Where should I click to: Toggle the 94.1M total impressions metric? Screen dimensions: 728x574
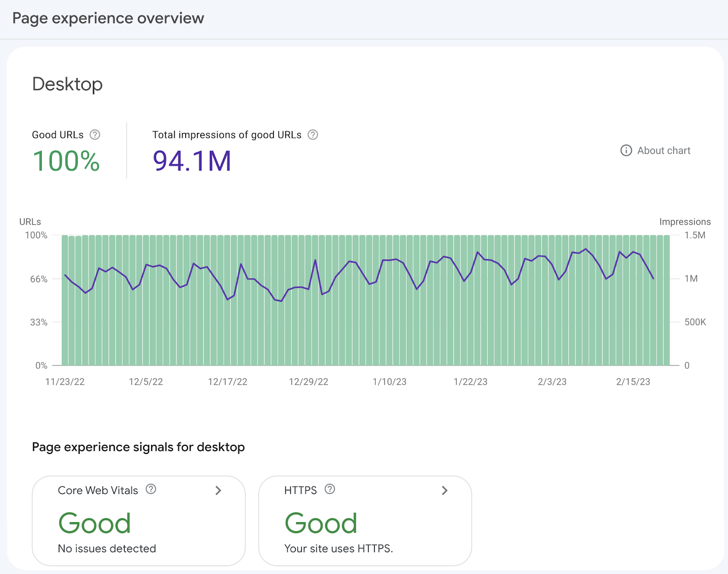coord(192,161)
